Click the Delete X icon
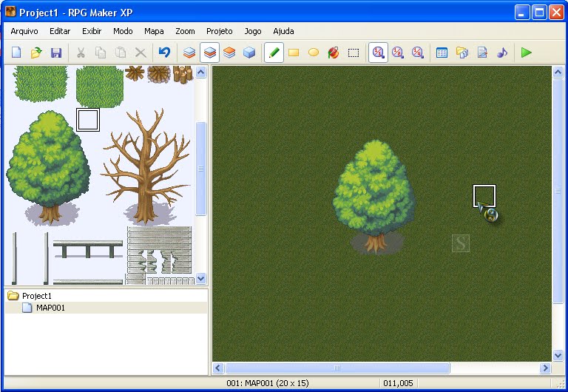The height and width of the screenshot is (392, 568). tap(141, 53)
